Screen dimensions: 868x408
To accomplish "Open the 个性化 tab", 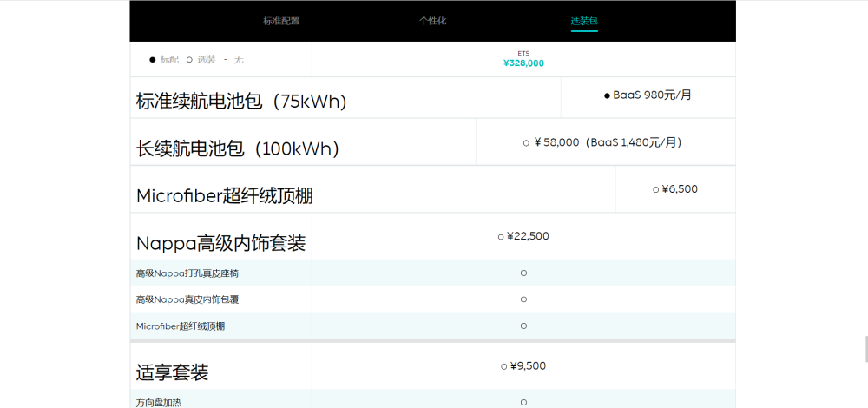I will click(x=432, y=21).
